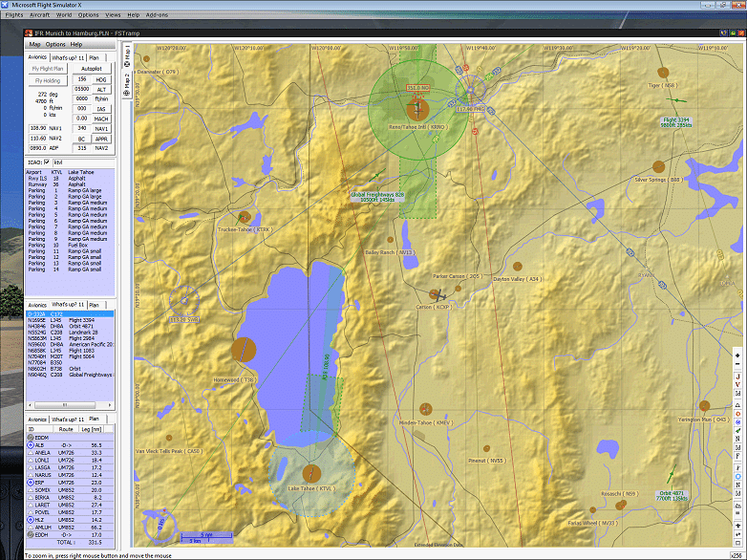Viewport: 747px width, 560px height.
Task: Click the Lake Tahoe KTVL airport symbol on map
Action: click(x=310, y=473)
